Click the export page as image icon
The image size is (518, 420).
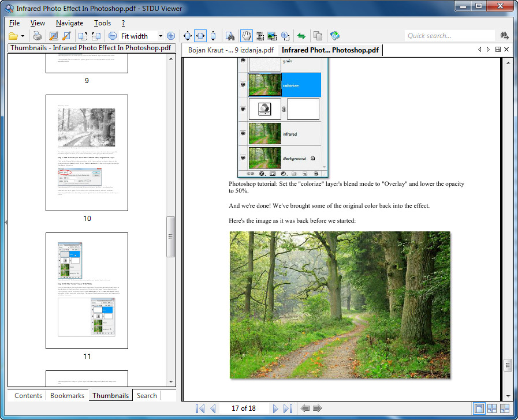point(54,36)
